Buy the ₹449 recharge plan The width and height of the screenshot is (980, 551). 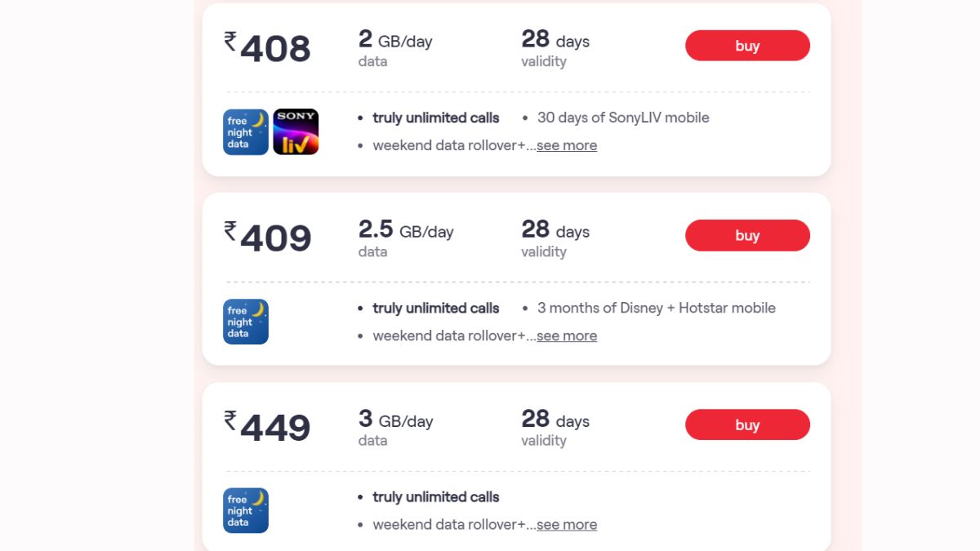click(747, 424)
